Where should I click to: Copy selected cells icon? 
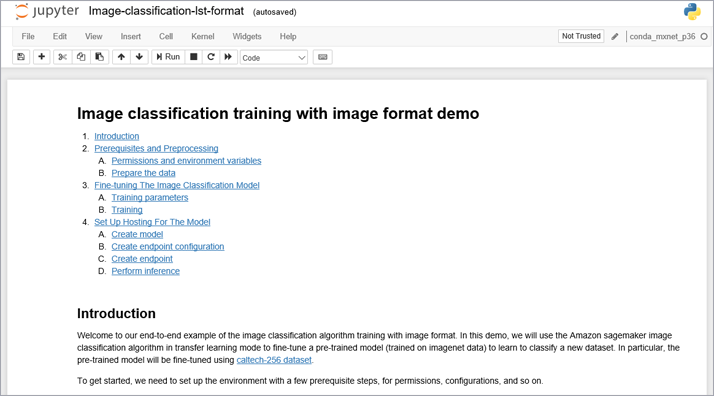pyautogui.click(x=81, y=57)
